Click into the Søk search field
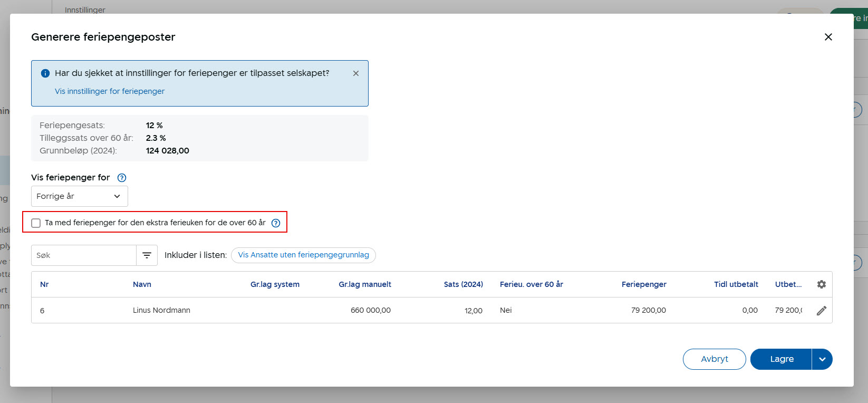Viewport: 868px width, 403px height. pos(84,255)
